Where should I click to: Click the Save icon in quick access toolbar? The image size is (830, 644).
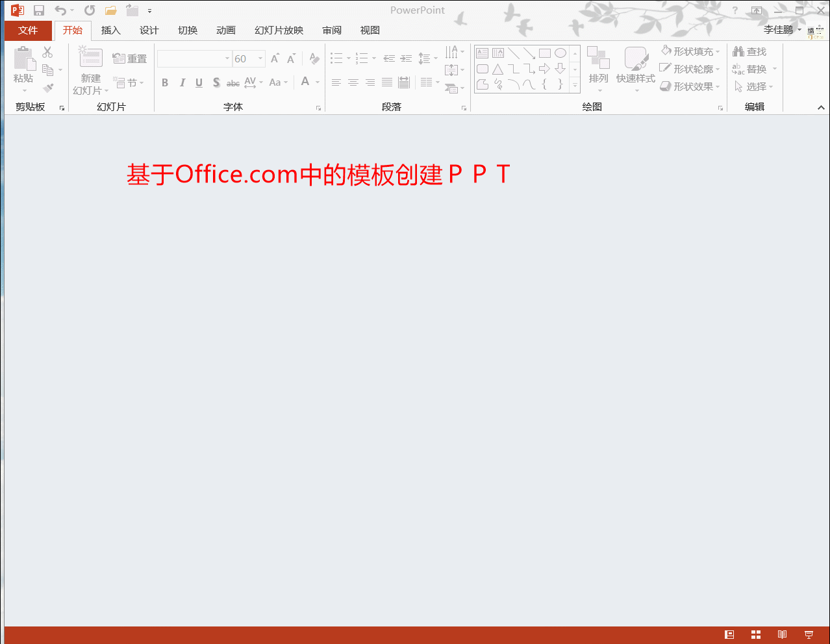(x=39, y=10)
